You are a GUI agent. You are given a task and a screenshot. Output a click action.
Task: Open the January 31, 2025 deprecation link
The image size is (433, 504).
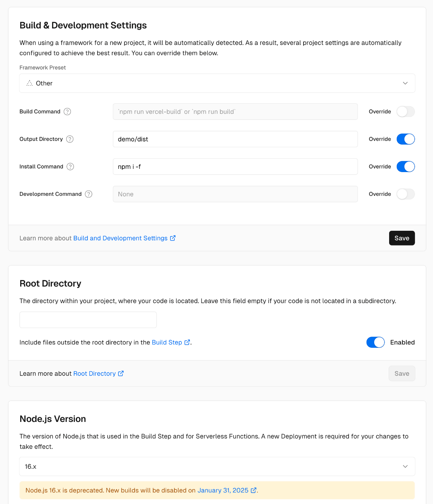223,490
